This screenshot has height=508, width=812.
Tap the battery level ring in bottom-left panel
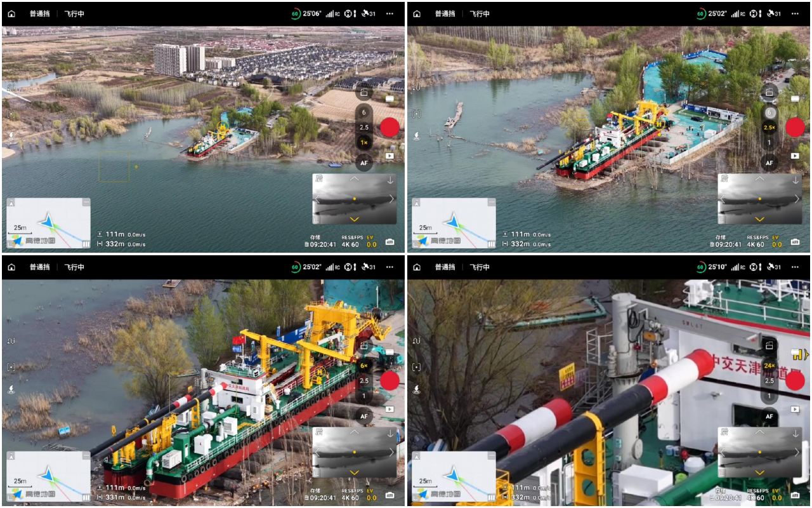(296, 267)
